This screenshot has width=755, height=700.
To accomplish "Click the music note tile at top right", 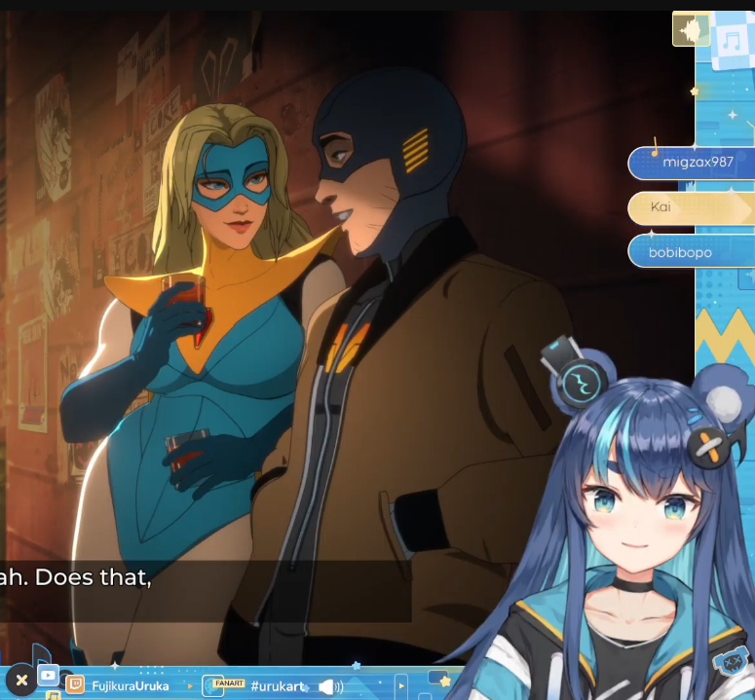I will 733,41.
